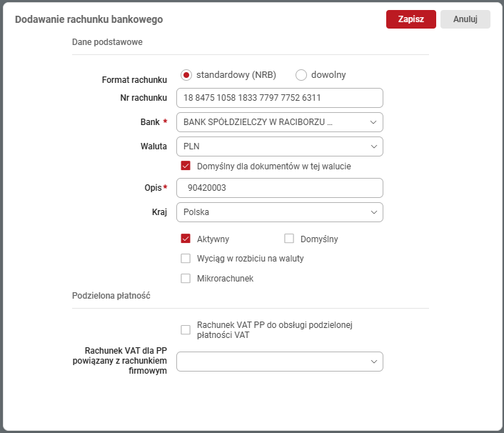
Task: Select the standardowy (NRB) account format
Action: 187,75
